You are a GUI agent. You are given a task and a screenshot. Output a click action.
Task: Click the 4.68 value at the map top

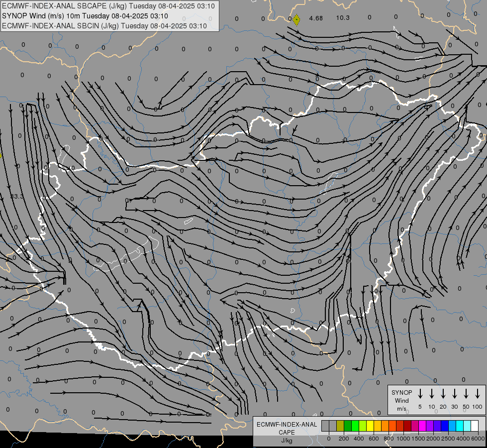click(x=316, y=18)
